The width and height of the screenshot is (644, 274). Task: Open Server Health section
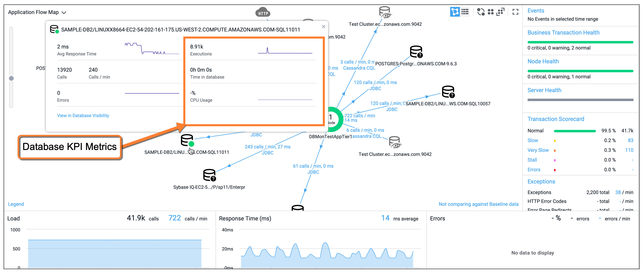(x=544, y=90)
